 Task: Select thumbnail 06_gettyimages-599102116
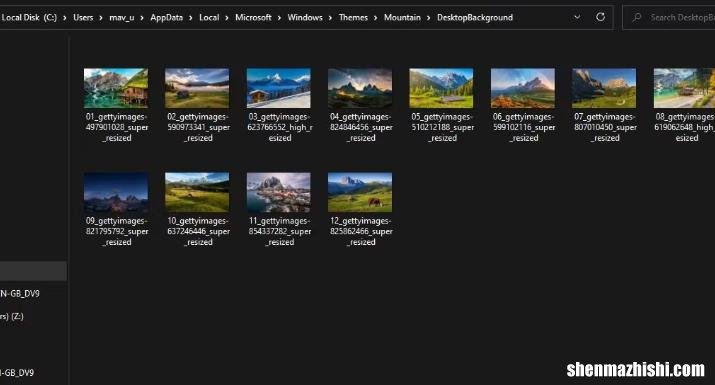pos(523,88)
